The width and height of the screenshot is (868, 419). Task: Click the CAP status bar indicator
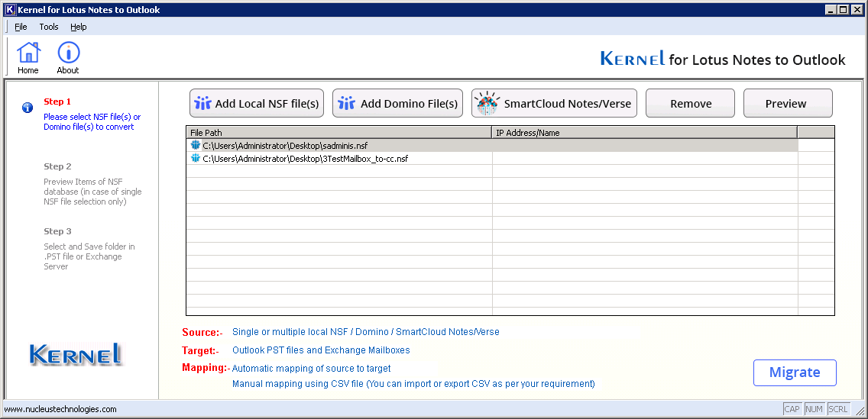[792, 409]
